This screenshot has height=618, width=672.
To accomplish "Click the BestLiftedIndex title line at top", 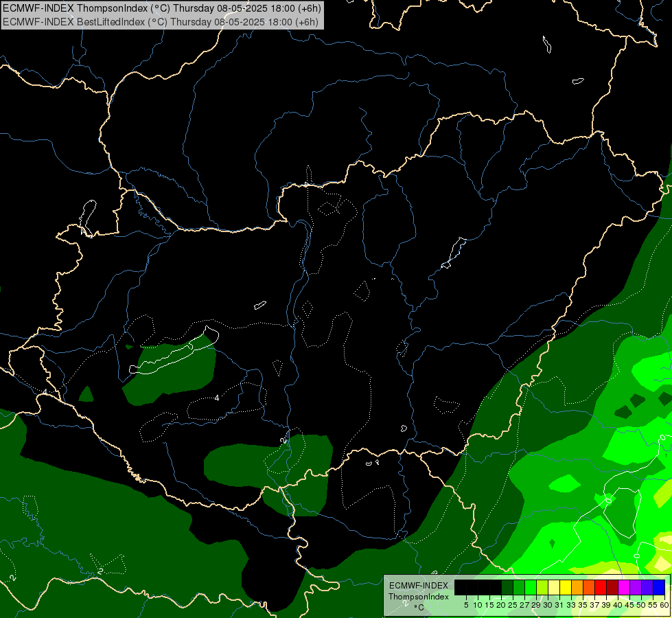I will [161, 22].
